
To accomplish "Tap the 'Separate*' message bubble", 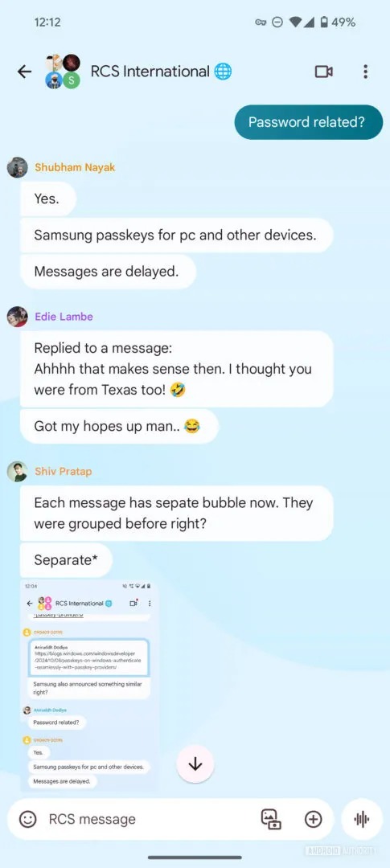I will (x=67, y=559).
